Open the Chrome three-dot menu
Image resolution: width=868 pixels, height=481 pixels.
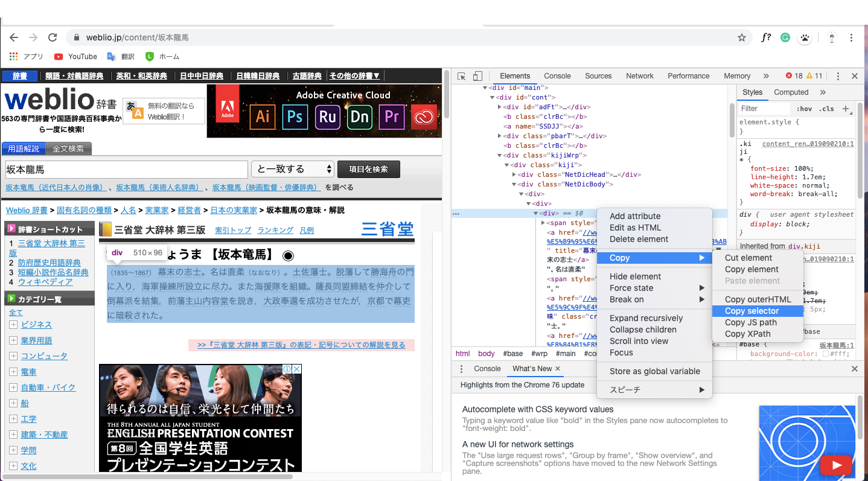(852, 37)
